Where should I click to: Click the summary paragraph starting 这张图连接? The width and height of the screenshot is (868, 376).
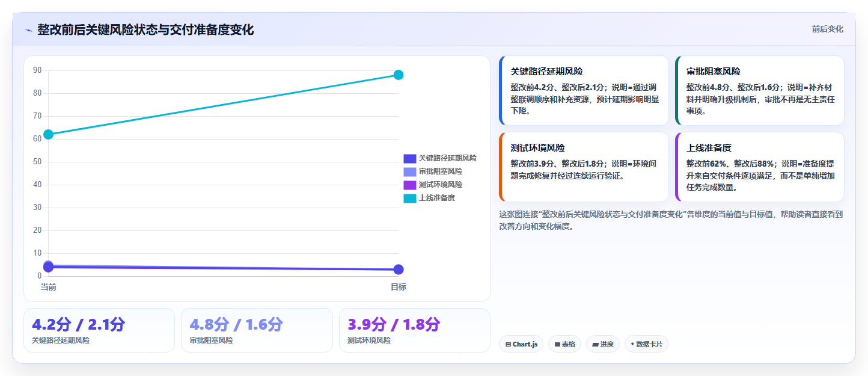[671, 220]
